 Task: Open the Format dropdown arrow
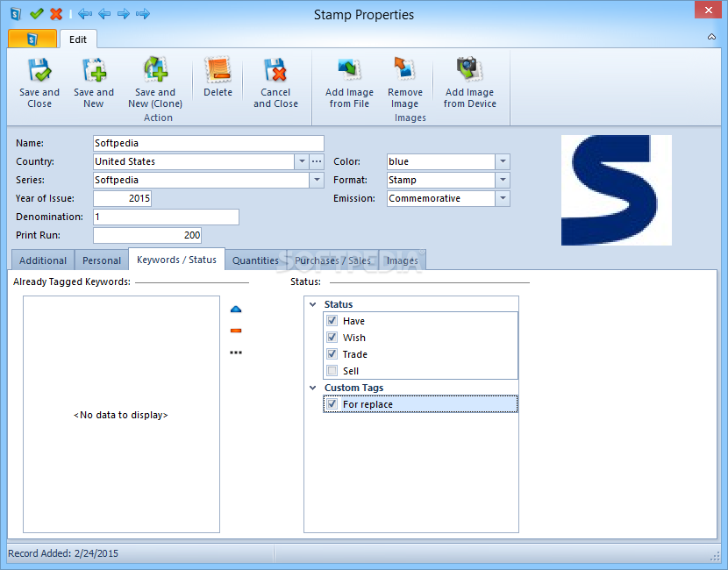pyautogui.click(x=503, y=180)
